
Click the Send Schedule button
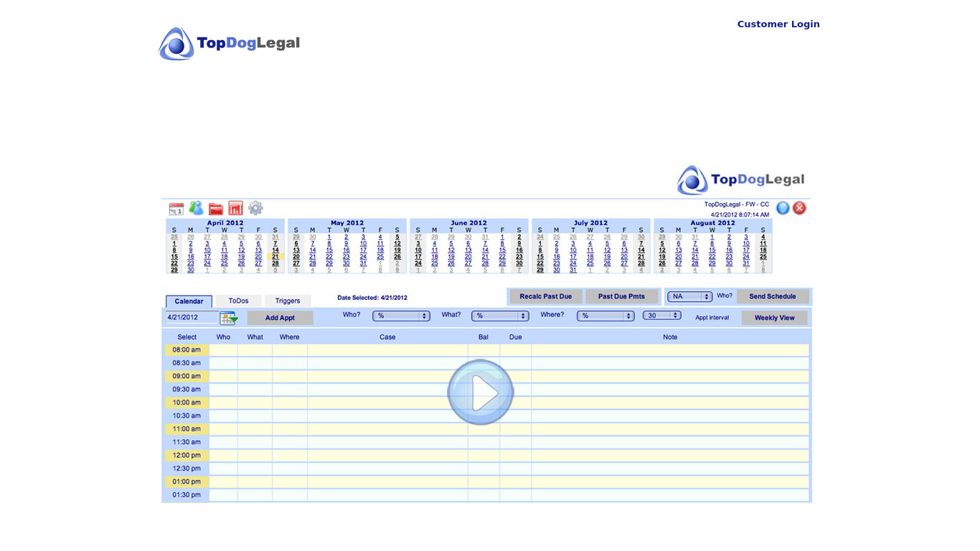coord(773,296)
